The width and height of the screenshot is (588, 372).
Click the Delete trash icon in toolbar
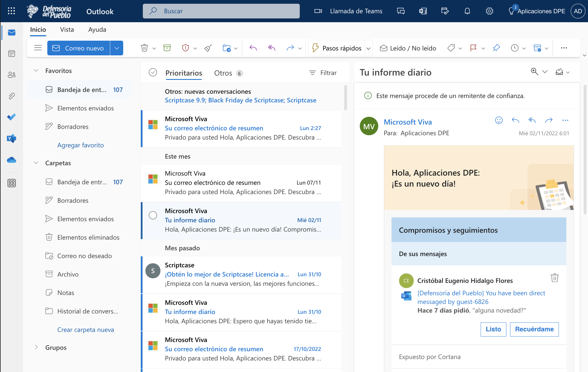tap(145, 48)
